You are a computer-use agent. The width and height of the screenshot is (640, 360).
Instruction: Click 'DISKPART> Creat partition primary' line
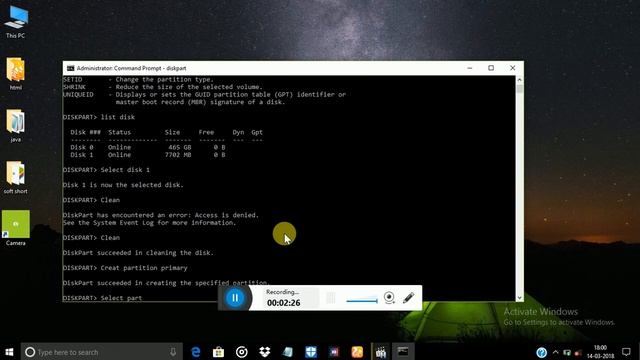click(x=125, y=268)
